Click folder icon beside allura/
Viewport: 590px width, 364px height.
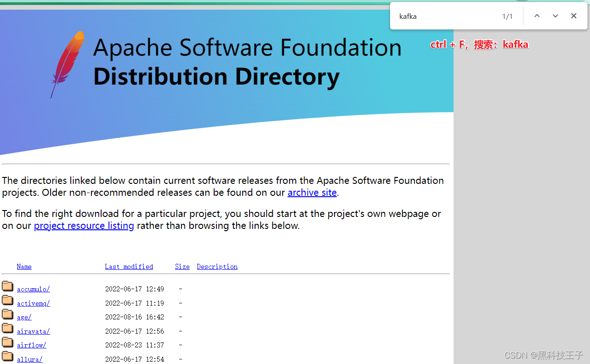point(7,357)
